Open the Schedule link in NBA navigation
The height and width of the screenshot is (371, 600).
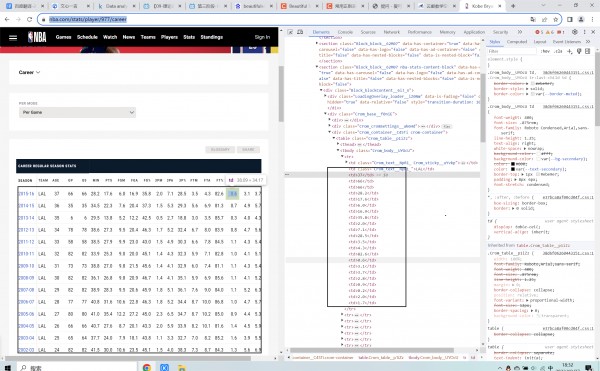click(x=87, y=37)
